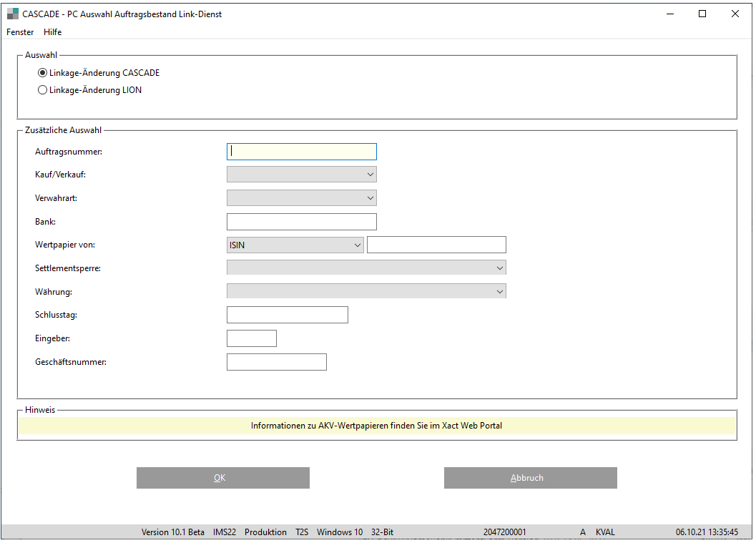Expand the Settlementsperre dropdown

[365, 268]
